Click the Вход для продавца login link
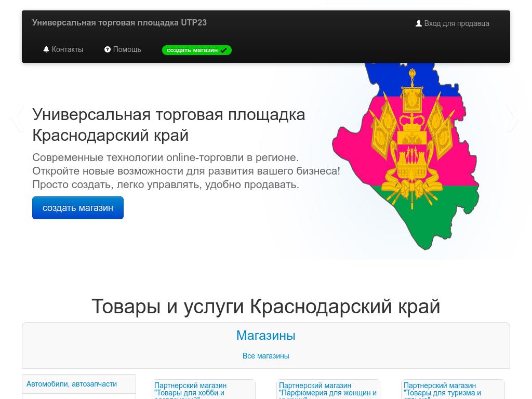Screen dimensions: 532x399 (457, 23)
